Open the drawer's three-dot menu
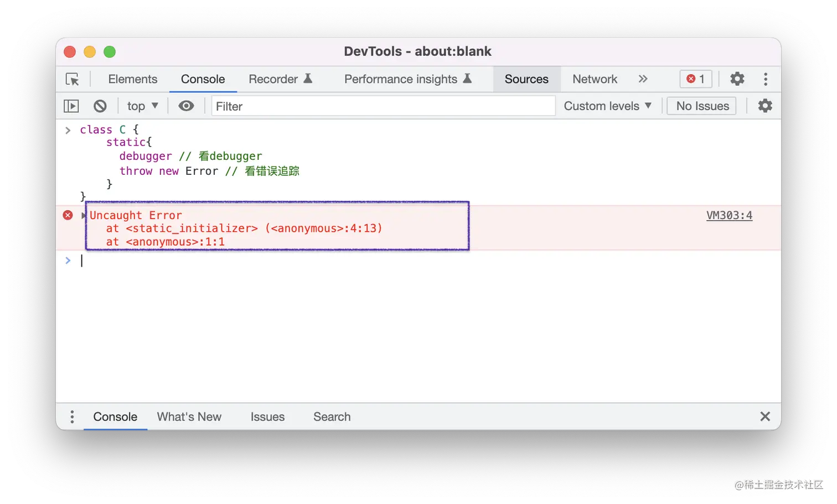The image size is (837, 504). (x=71, y=417)
